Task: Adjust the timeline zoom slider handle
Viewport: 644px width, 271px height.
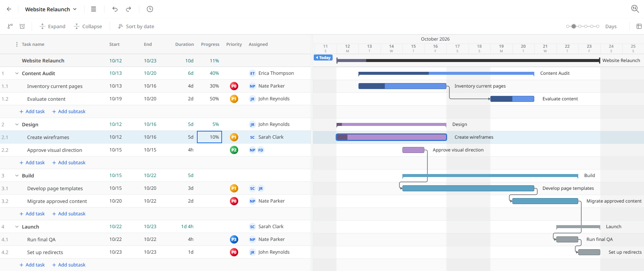Action: point(573,26)
